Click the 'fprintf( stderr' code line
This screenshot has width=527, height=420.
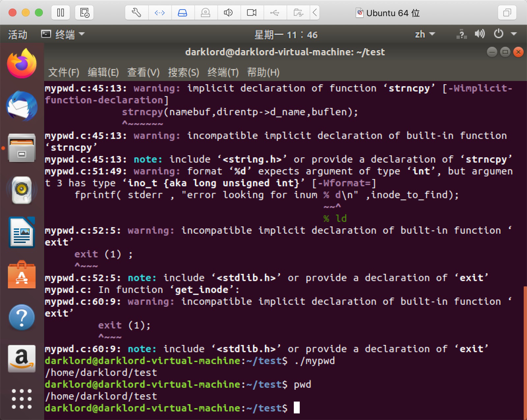tap(266, 195)
